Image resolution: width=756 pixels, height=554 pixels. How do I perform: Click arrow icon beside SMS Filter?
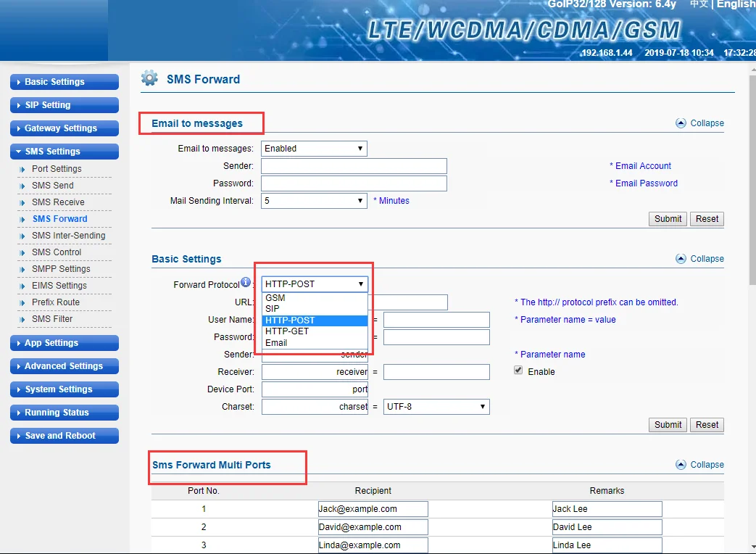22,319
